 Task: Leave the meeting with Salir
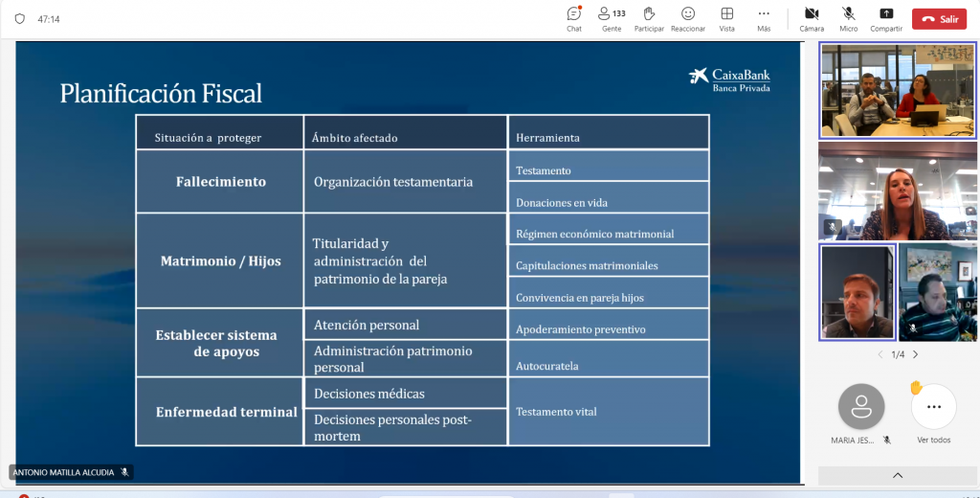click(939, 19)
